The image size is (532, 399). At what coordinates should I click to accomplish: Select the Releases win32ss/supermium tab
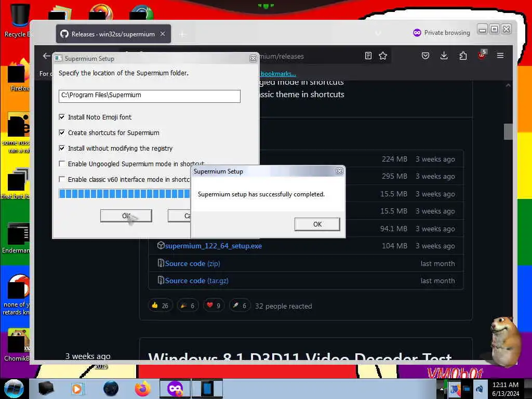click(113, 34)
